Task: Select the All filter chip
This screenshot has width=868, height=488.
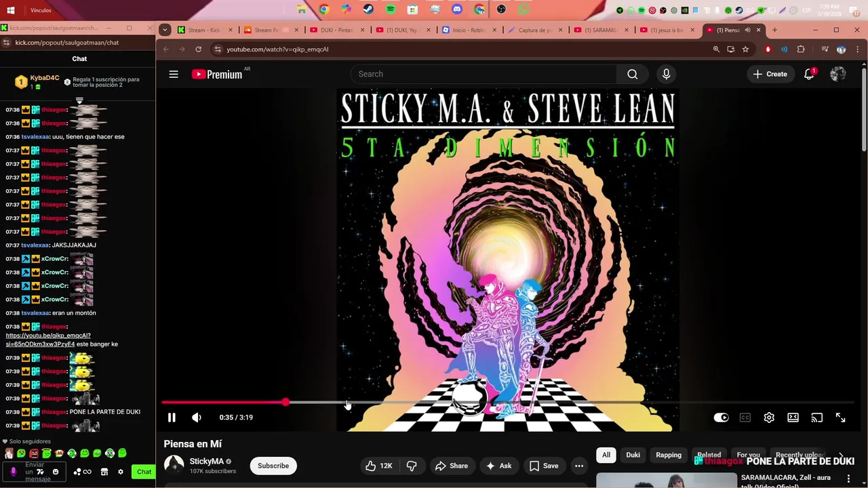Action: tap(606, 455)
